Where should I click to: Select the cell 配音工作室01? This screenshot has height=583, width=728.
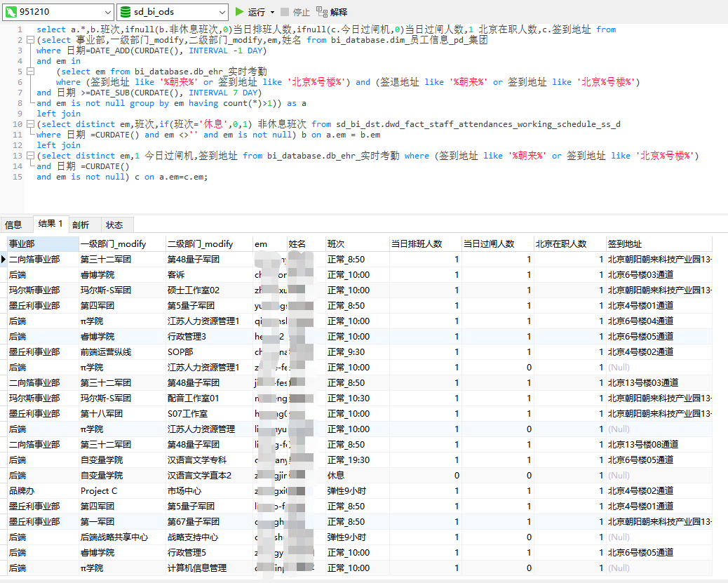coord(209,398)
